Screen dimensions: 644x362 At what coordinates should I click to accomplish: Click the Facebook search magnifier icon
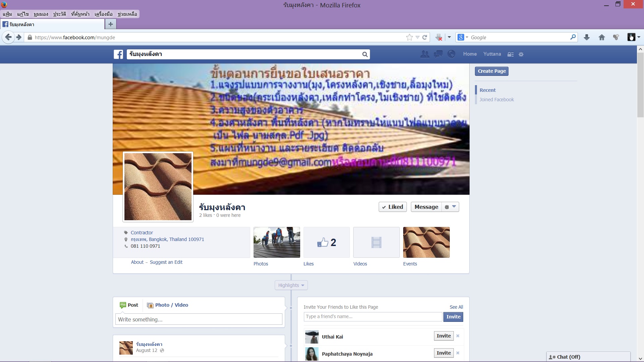365,54
